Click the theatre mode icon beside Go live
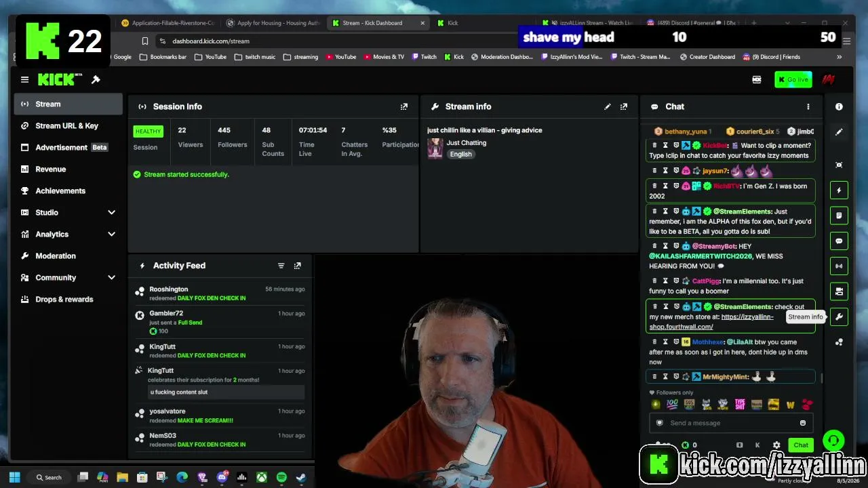The width and height of the screenshot is (868, 488). click(x=757, y=79)
